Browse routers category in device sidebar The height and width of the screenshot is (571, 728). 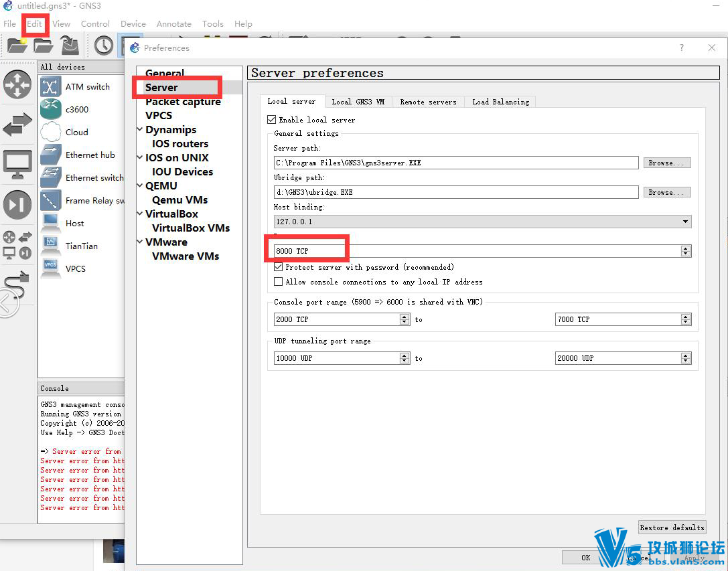[x=17, y=84]
